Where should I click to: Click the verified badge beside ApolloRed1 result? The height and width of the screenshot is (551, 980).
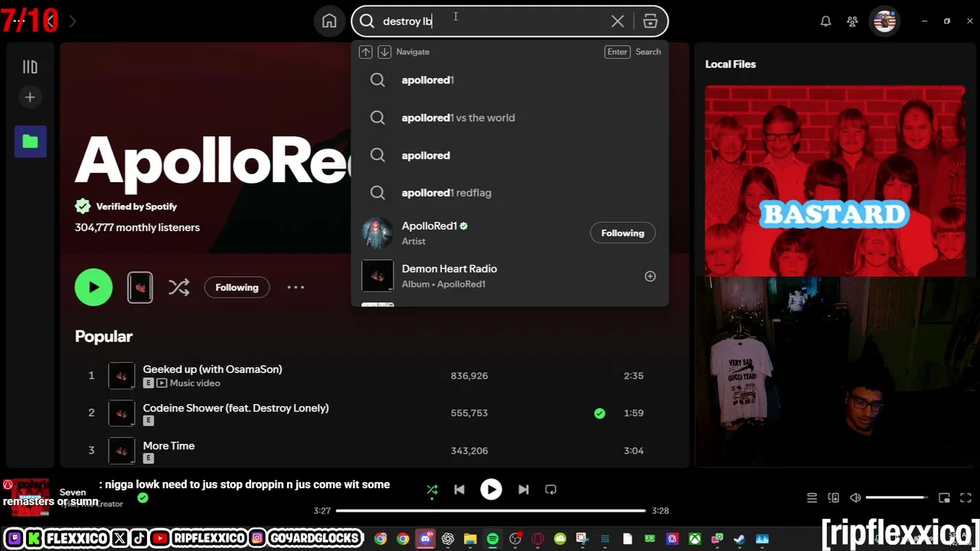pyautogui.click(x=463, y=226)
